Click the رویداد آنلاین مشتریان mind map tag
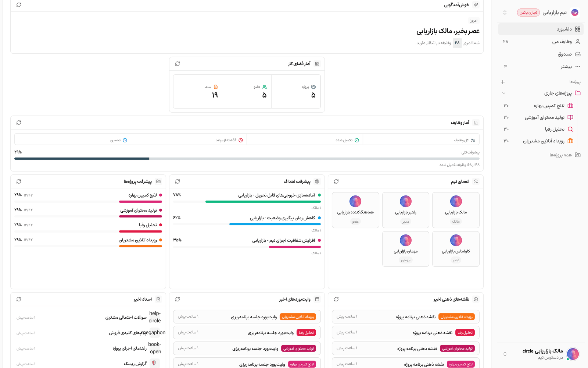This screenshot has width=588, height=368. [457, 317]
